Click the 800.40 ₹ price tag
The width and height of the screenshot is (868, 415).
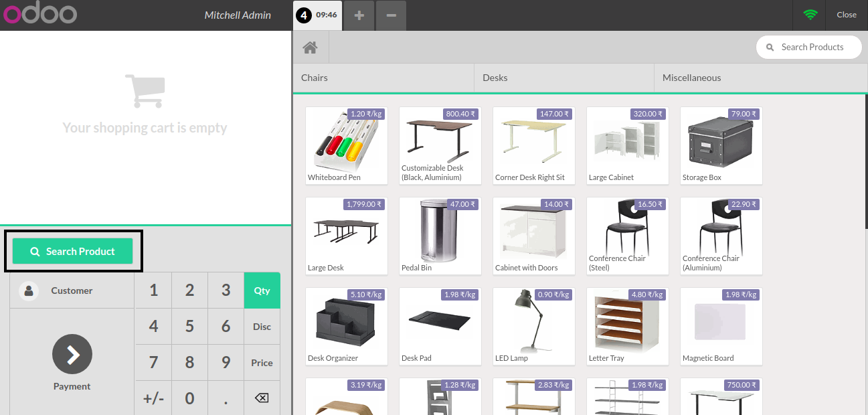460,114
